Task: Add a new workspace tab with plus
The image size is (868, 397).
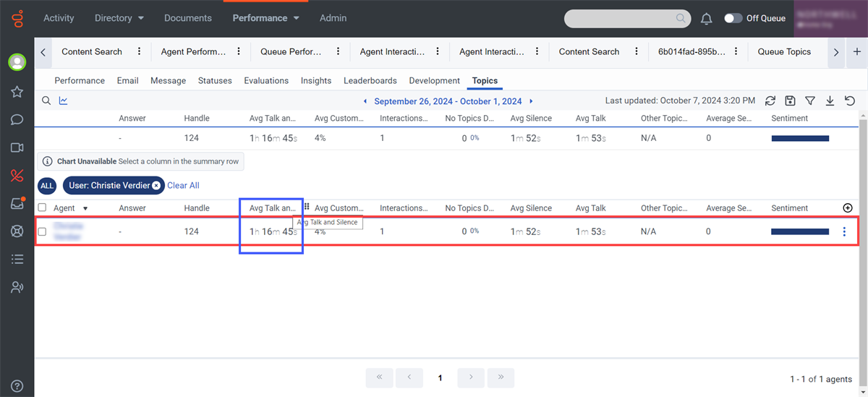Action: [857, 52]
